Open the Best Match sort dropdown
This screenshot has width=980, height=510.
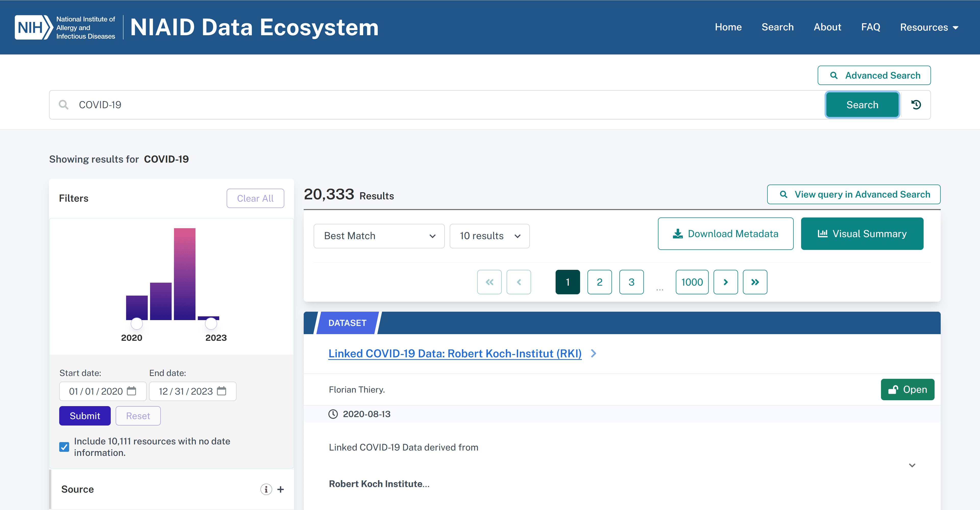379,236
